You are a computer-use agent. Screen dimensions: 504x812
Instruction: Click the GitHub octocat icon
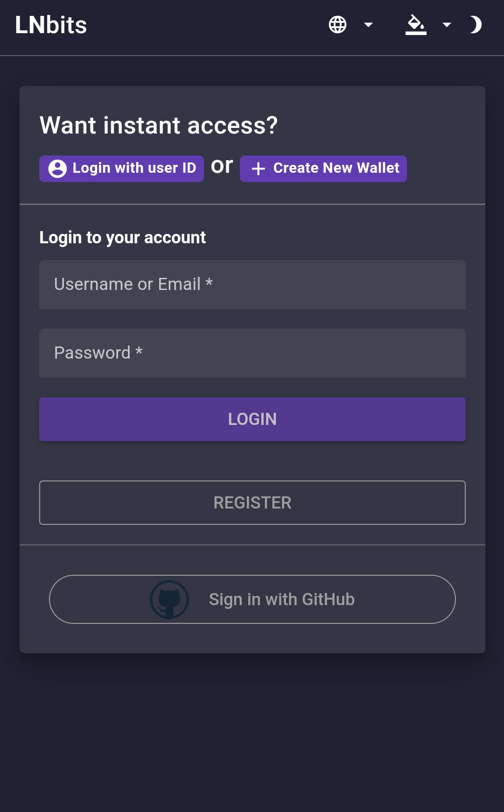tap(169, 600)
